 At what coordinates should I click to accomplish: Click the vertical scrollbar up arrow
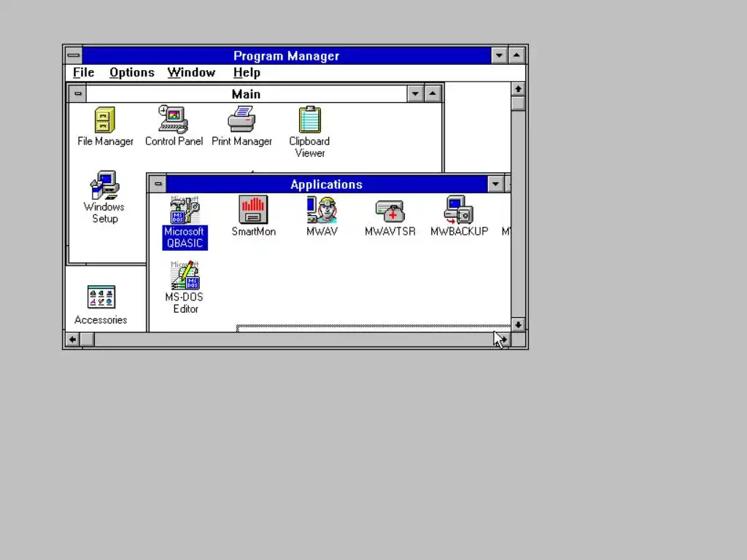tap(518, 89)
